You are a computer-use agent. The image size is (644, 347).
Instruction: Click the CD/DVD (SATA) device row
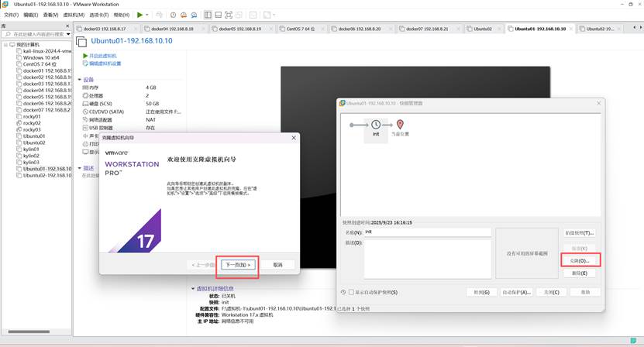(x=132, y=112)
